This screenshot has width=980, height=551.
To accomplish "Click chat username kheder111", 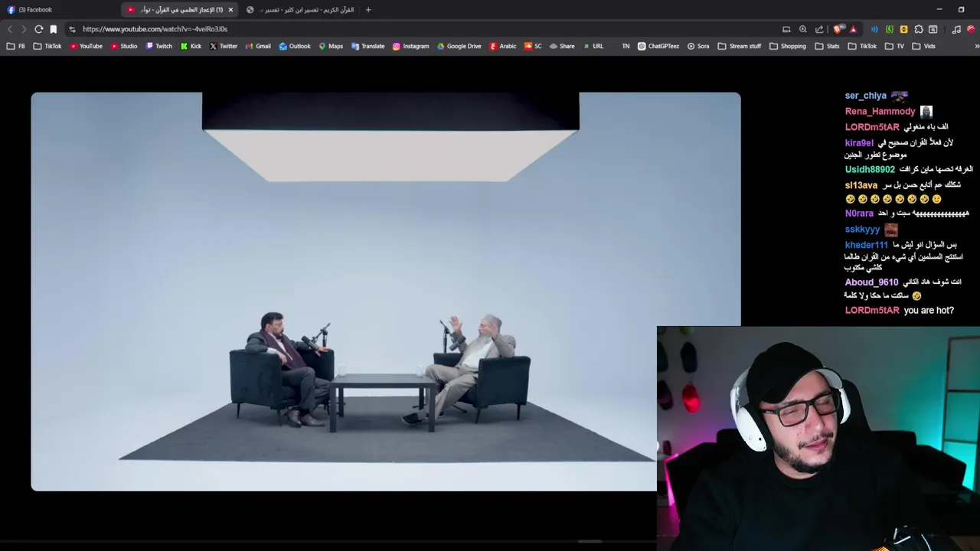I will 867,246.
